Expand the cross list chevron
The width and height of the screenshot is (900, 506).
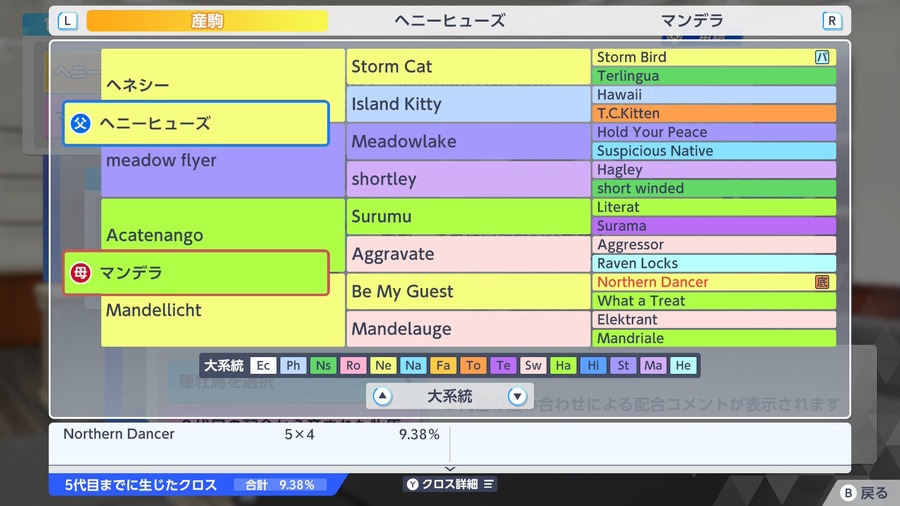pos(450,469)
